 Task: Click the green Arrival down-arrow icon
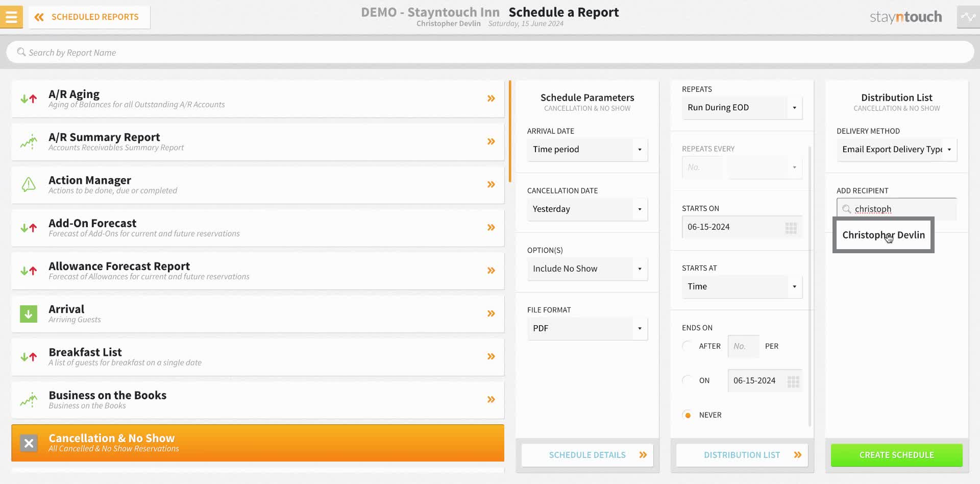click(x=29, y=314)
